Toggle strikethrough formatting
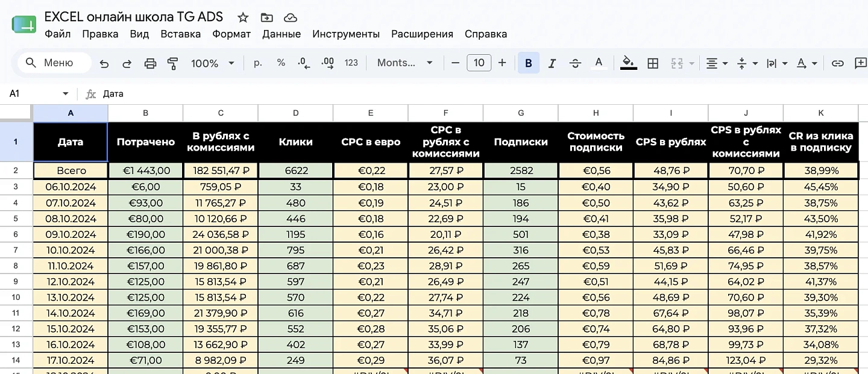The image size is (868, 374). (x=575, y=63)
